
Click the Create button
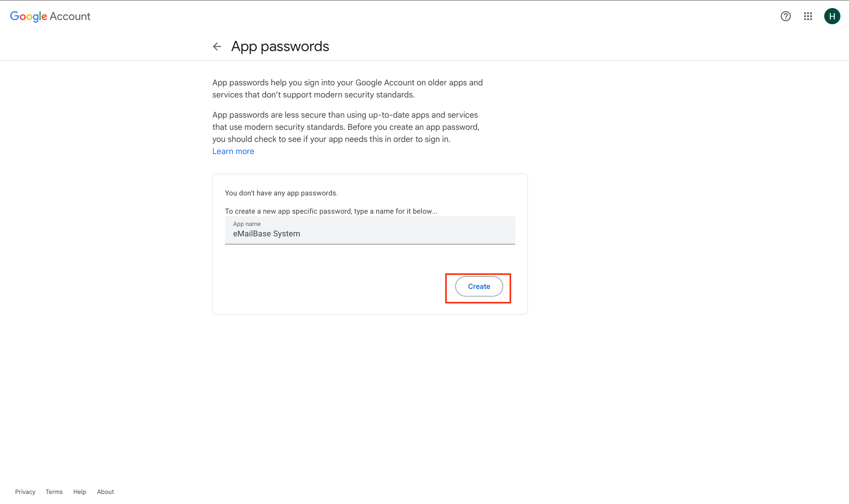tap(479, 286)
